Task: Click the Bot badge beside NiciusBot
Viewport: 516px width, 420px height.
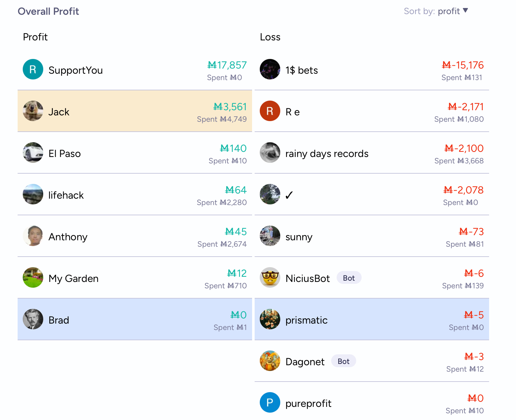Action: click(349, 278)
